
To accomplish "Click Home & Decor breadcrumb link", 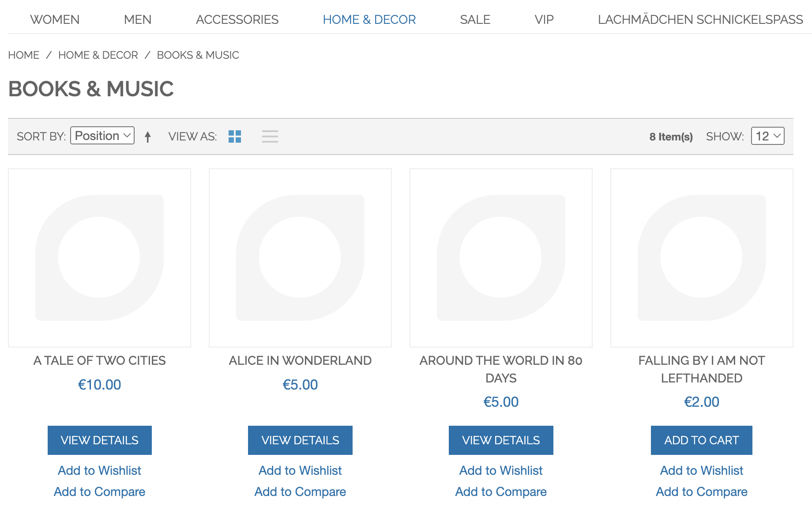I will point(98,55).
